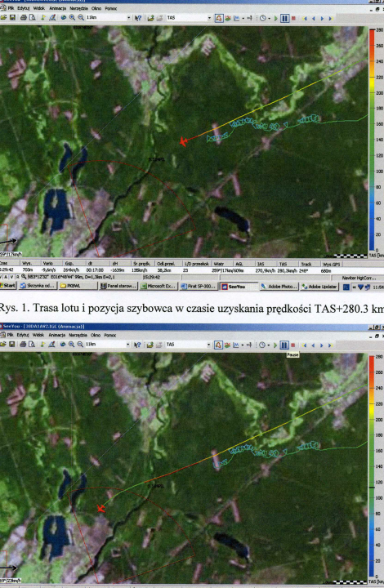Toggle the highlighted map view button, upper toolbar
The width and height of the screenshot is (384, 588).
[x=220, y=18]
